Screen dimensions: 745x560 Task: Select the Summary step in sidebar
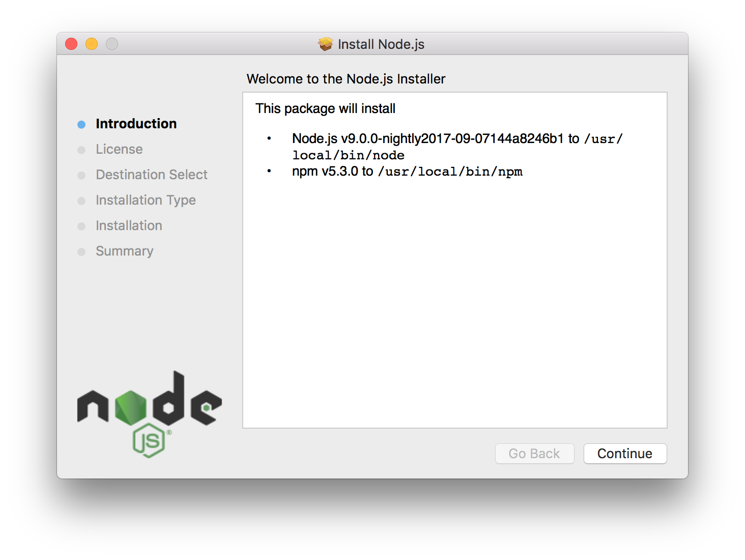click(x=124, y=251)
